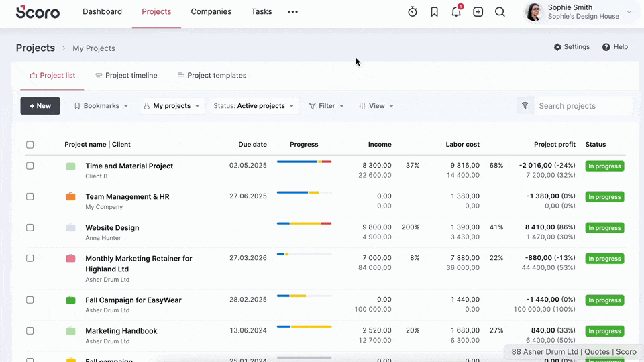
Task: Open Monthly Marketing Retainer for Highland Ltd
Action: tap(139, 264)
